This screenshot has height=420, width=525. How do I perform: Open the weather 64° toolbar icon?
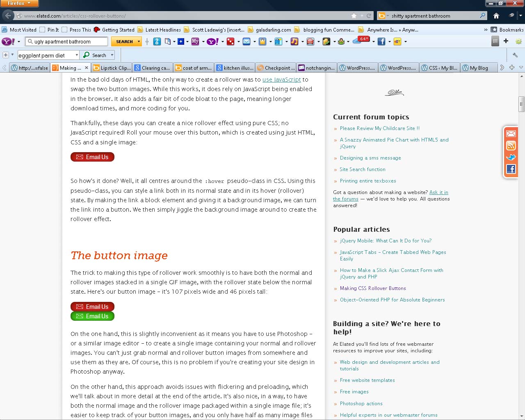[361, 40]
